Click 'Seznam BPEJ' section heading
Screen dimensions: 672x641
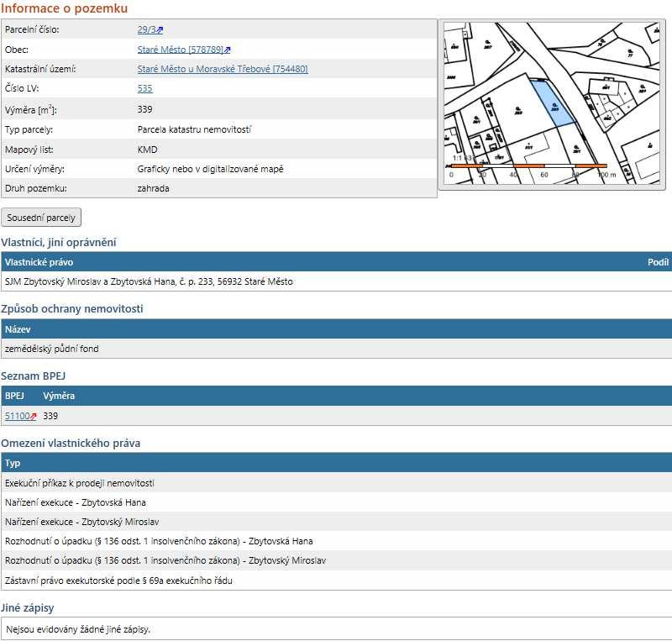(x=33, y=376)
